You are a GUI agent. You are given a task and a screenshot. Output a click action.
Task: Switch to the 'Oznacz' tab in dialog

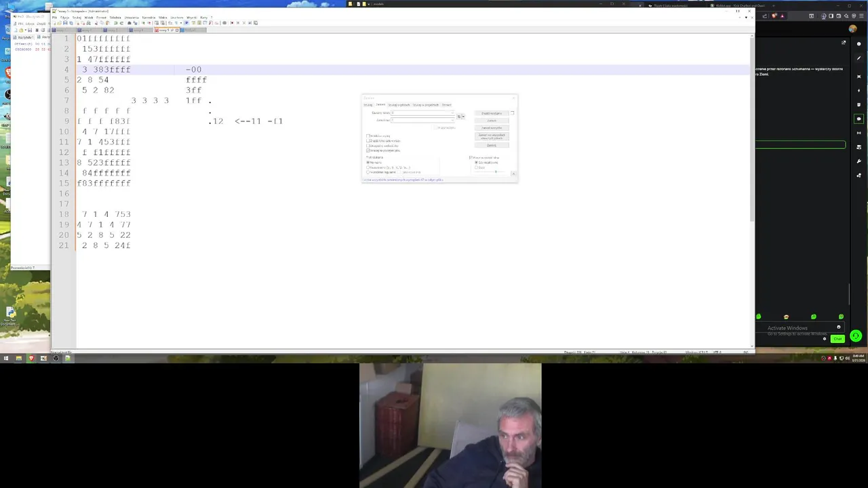click(x=447, y=105)
